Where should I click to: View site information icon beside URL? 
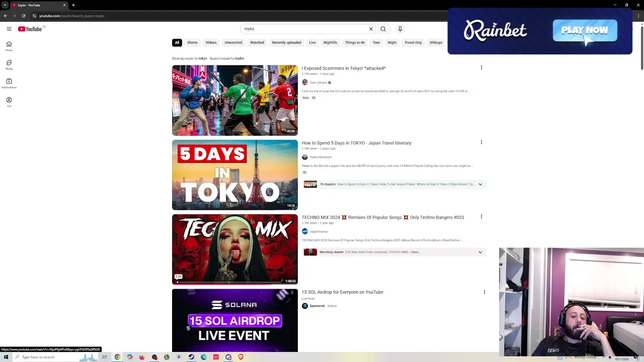tap(34, 16)
